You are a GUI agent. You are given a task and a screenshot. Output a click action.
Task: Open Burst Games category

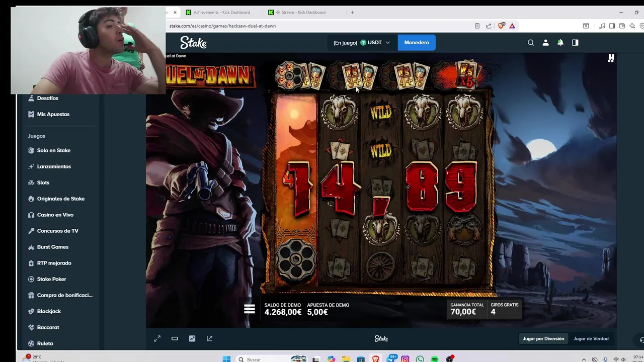tap(53, 247)
